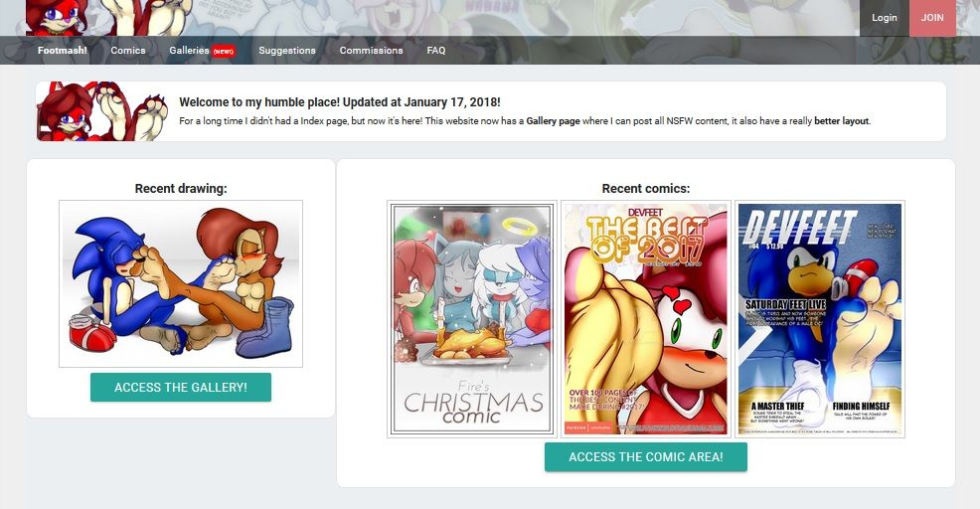Open The Best of 2017 cover
Screen dimensions: 980x509
[646, 319]
